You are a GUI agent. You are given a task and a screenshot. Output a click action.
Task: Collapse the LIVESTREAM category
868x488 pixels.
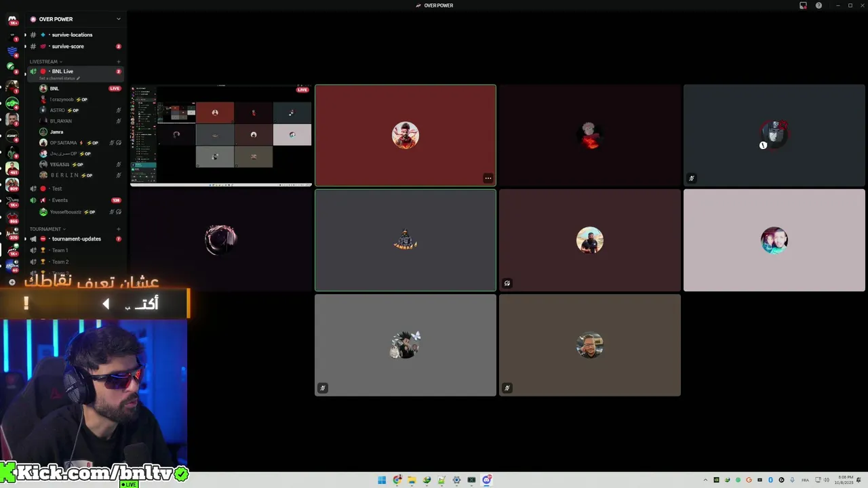tap(45, 62)
